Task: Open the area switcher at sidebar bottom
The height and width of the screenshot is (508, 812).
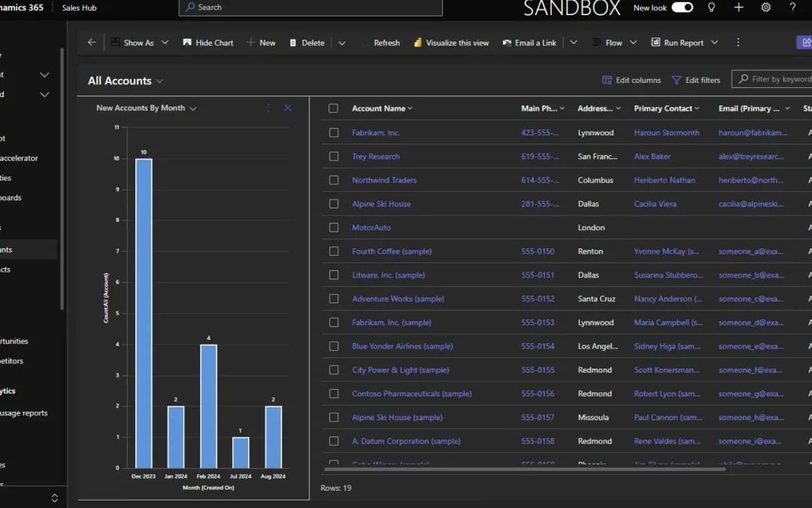Action: coord(54,498)
